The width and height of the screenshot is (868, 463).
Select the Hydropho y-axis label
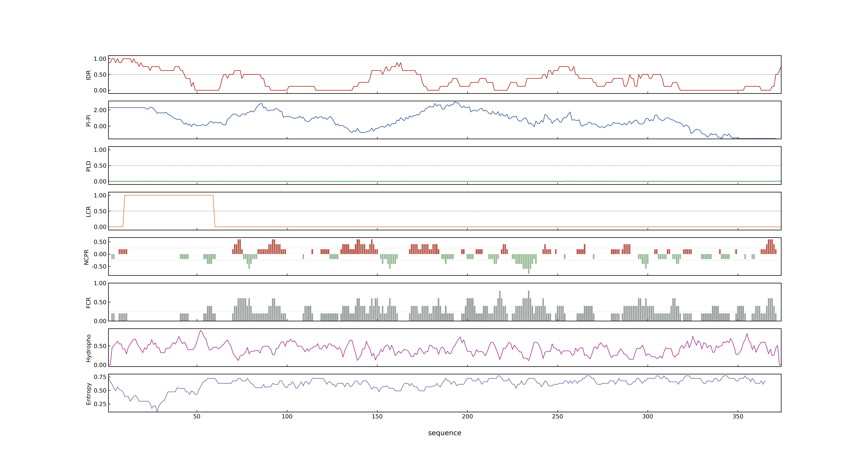point(88,348)
